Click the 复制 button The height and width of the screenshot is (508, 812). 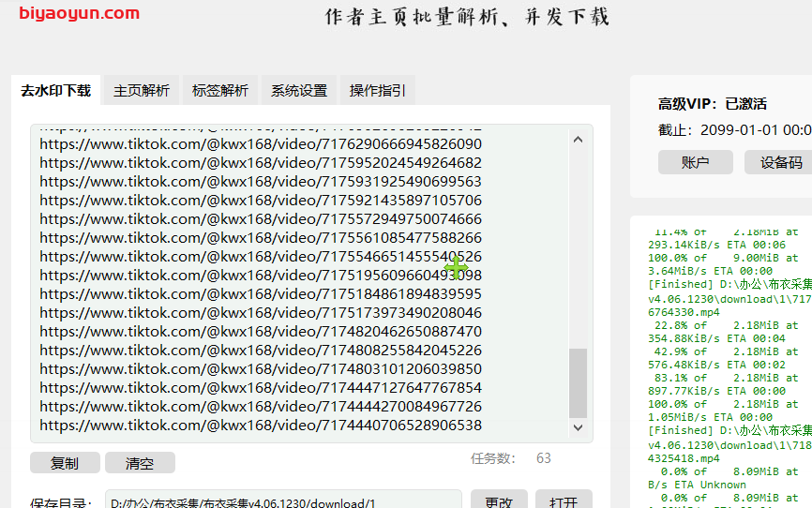coord(65,462)
